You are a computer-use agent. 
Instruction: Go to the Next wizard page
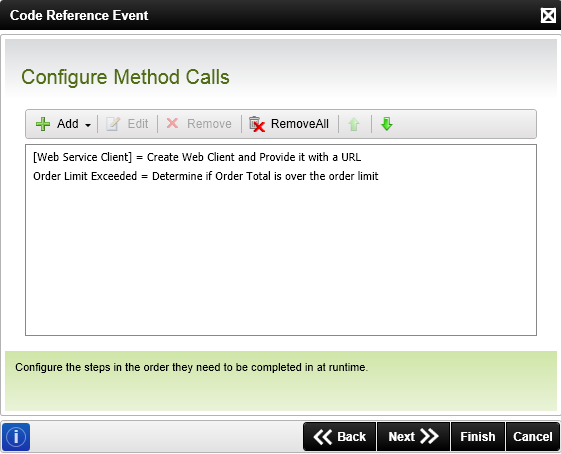pyautogui.click(x=413, y=437)
